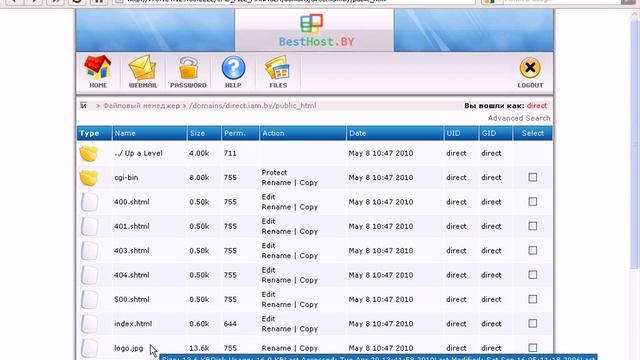Click Edit for 404.shtml
The height and width of the screenshot is (360, 640).
pos(268,270)
